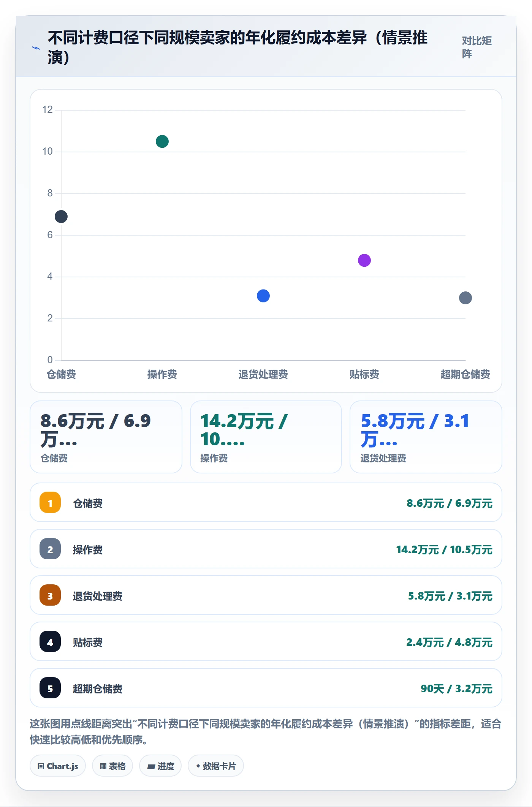Click the y-axis tick label 8
The width and height of the screenshot is (532, 807).
tap(50, 193)
